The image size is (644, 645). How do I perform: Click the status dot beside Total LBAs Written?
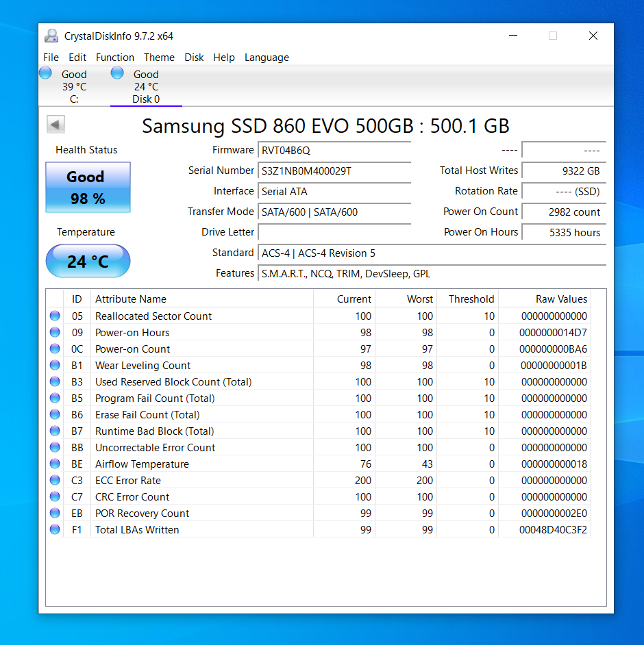(x=55, y=529)
